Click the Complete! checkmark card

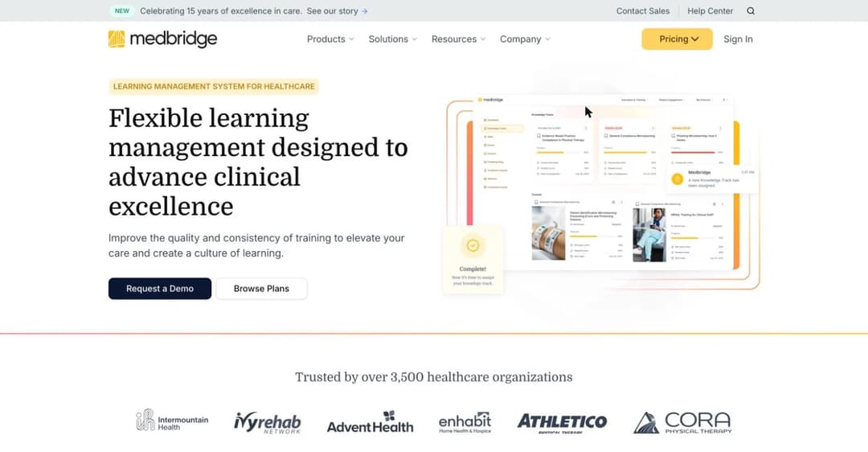pos(473,259)
